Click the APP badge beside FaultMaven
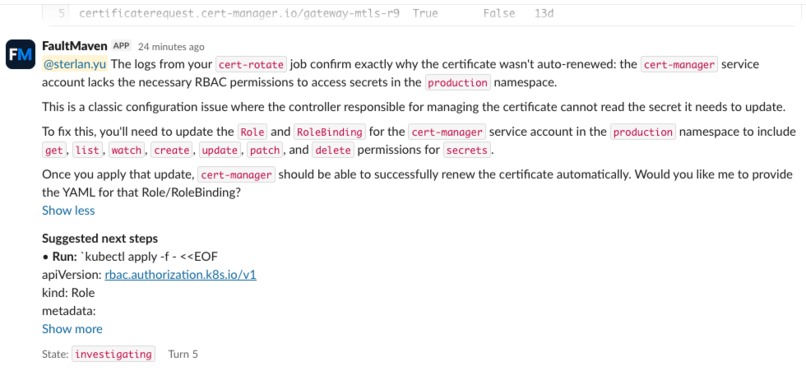This screenshot has height=371, width=806. click(x=121, y=46)
